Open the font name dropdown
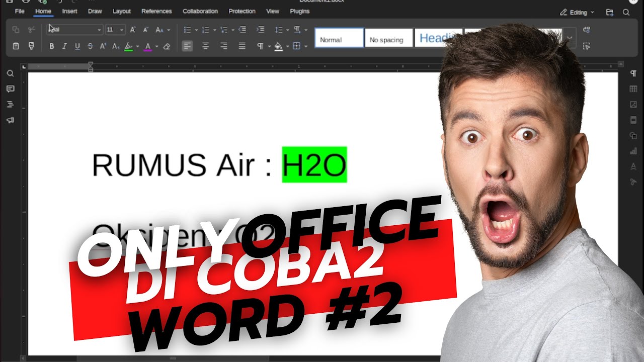The image size is (644, 362). coord(99,30)
